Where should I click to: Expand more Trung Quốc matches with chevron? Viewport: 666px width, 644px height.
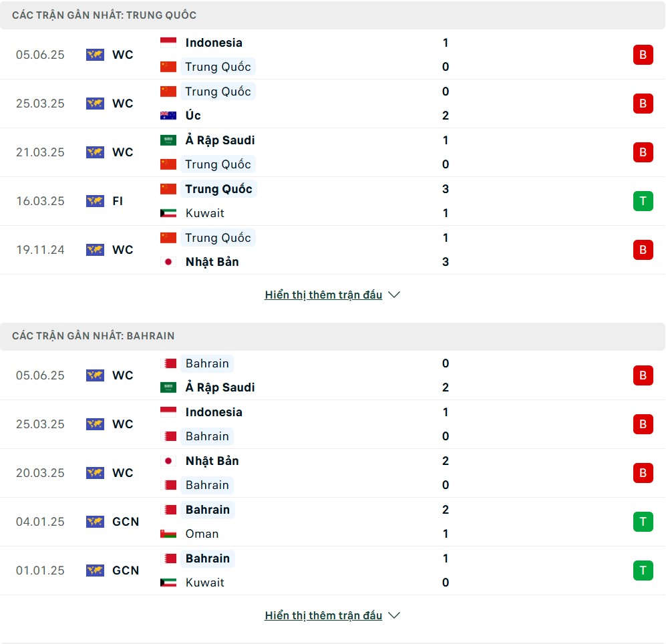point(394,295)
